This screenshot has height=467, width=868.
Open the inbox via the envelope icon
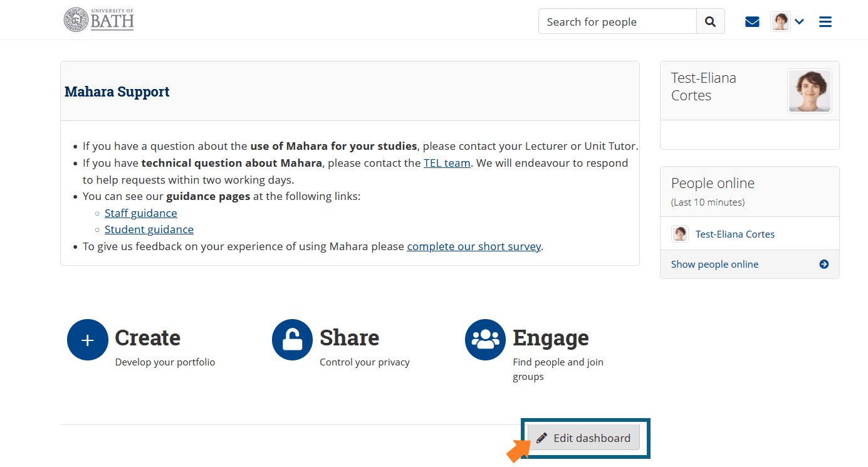pos(751,21)
